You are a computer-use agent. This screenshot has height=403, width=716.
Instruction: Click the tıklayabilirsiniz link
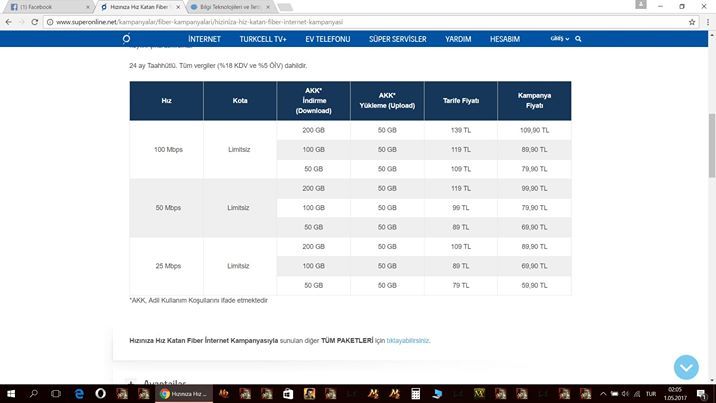(408, 340)
